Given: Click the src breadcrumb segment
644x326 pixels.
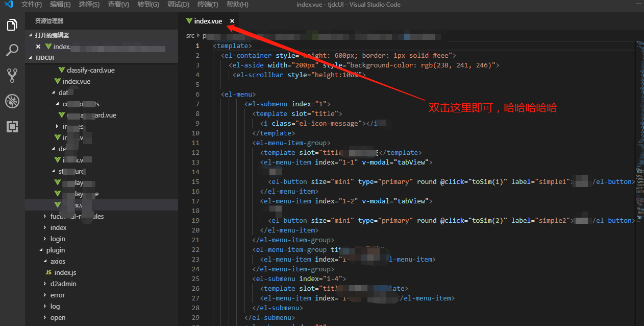Looking at the screenshot, I should tap(190, 36).
